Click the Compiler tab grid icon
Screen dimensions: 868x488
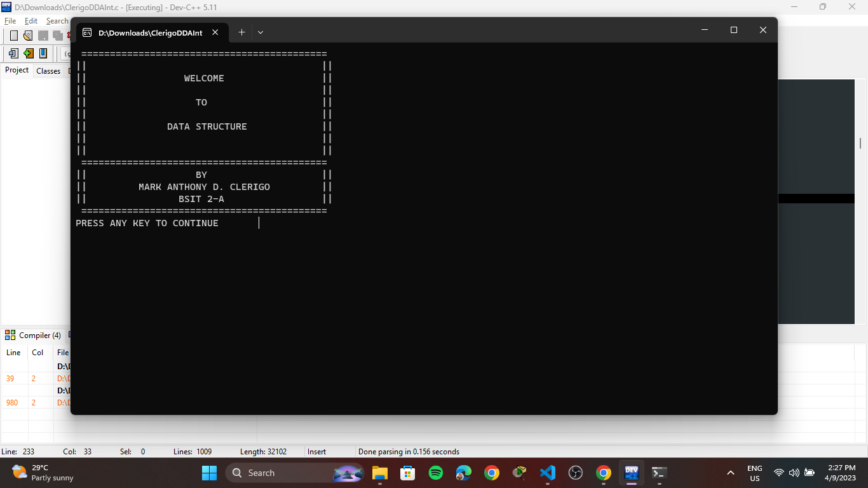tap(10, 335)
